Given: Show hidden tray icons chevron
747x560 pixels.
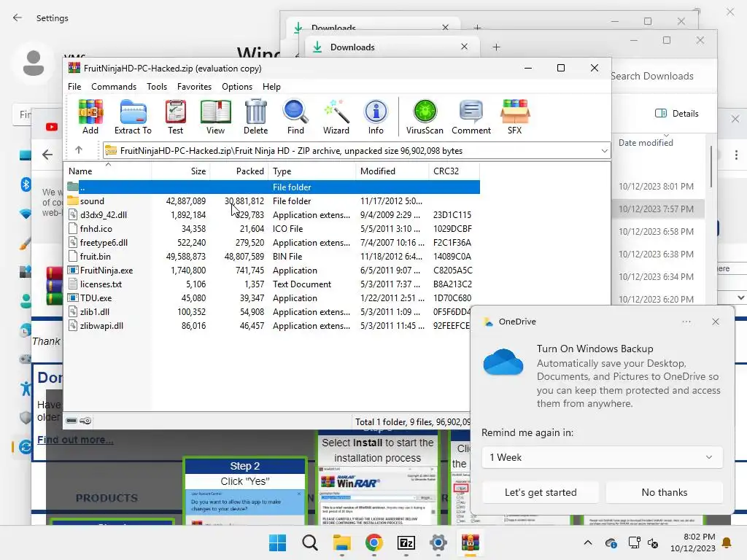Looking at the screenshot, I should coord(588,542).
